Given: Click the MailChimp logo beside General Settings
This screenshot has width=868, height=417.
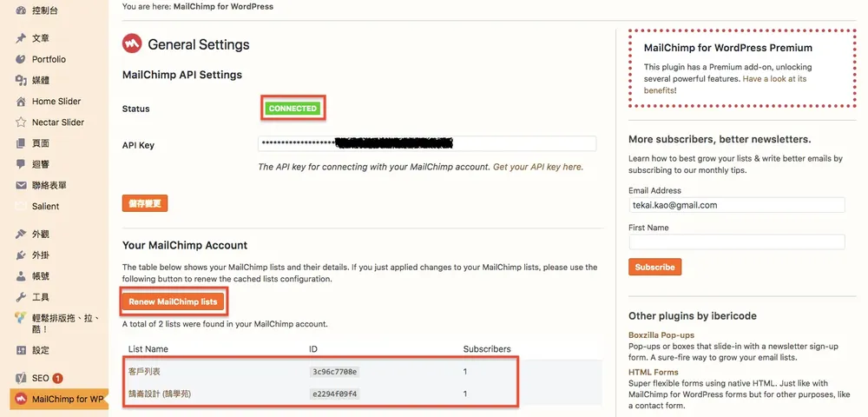Looking at the screenshot, I should click(x=132, y=43).
